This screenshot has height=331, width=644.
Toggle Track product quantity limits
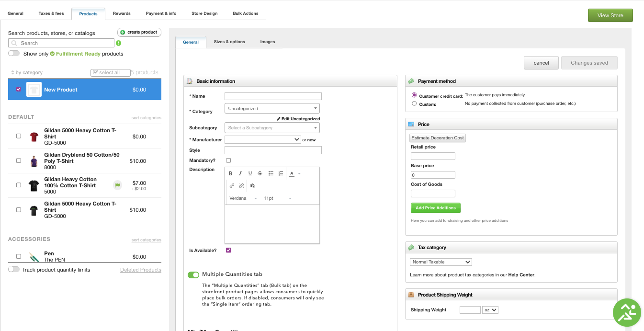(x=14, y=270)
